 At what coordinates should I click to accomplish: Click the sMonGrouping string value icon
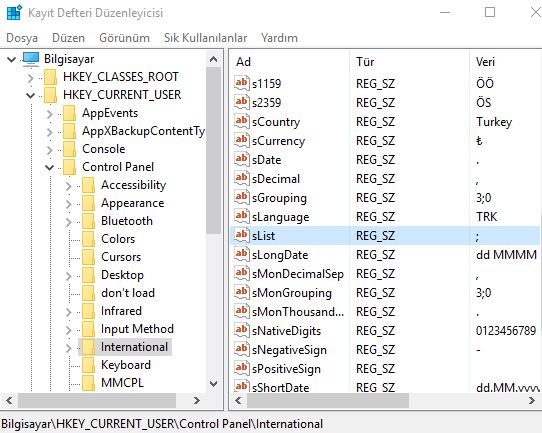point(242,292)
